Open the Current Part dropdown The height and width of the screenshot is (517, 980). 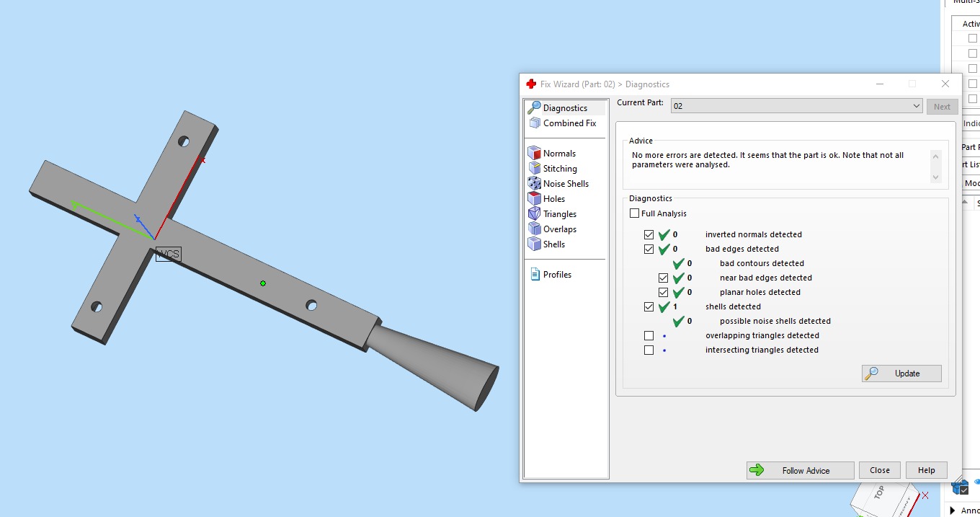(x=796, y=106)
